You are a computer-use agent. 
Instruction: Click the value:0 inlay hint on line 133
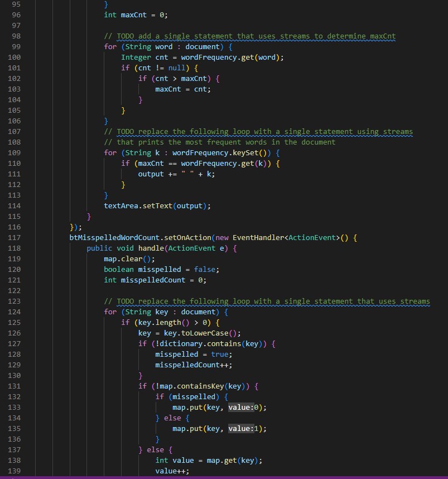(x=242, y=407)
